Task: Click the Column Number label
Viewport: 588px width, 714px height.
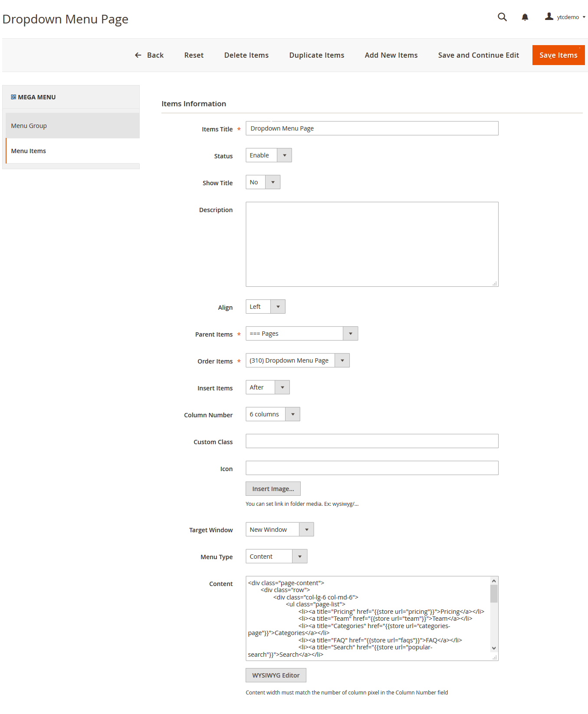Action: 208,415
